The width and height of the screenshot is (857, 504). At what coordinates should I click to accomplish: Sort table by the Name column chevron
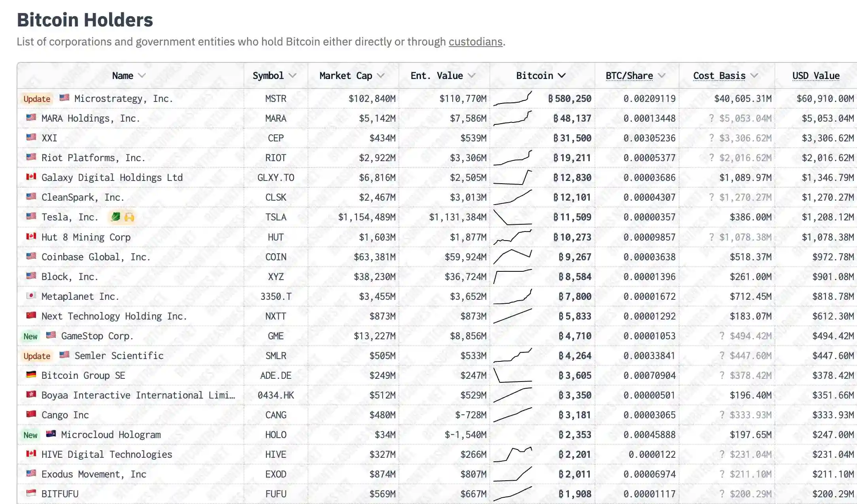[x=142, y=75]
